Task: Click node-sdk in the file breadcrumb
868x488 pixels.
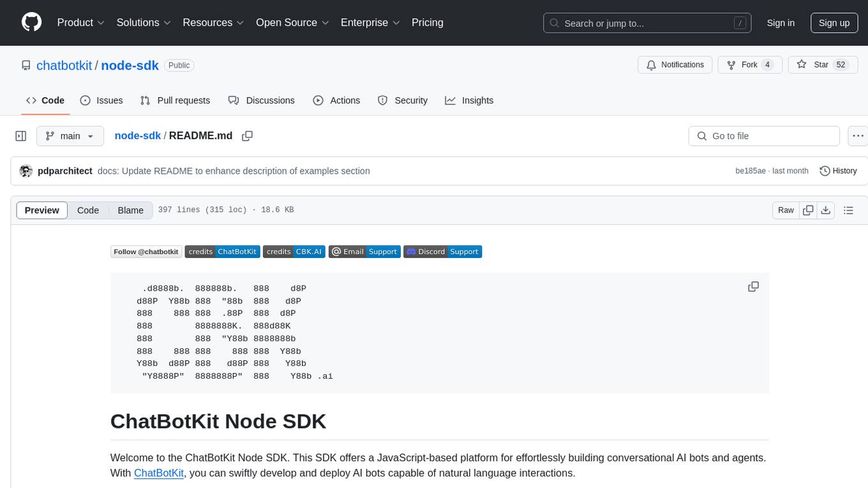Action: (138, 136)
